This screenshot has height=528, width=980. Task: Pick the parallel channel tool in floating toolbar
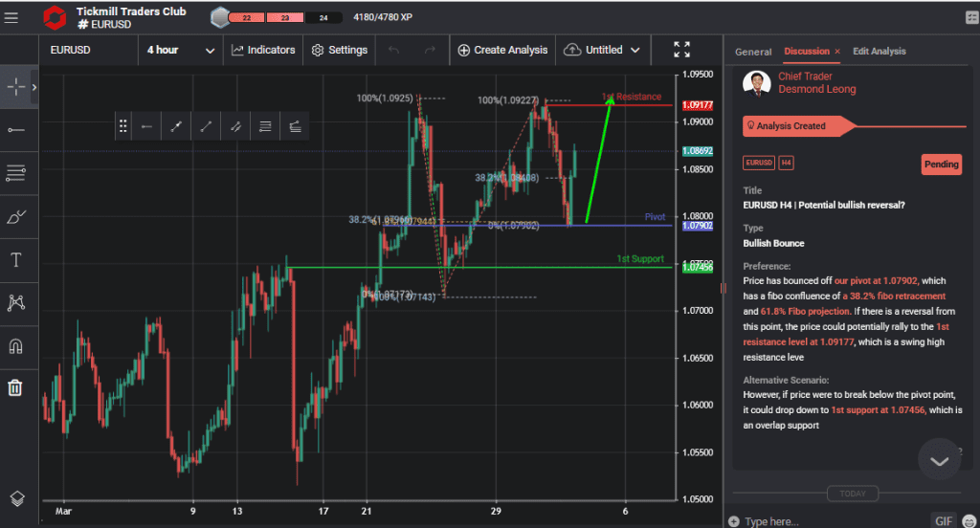click(235, 126)
